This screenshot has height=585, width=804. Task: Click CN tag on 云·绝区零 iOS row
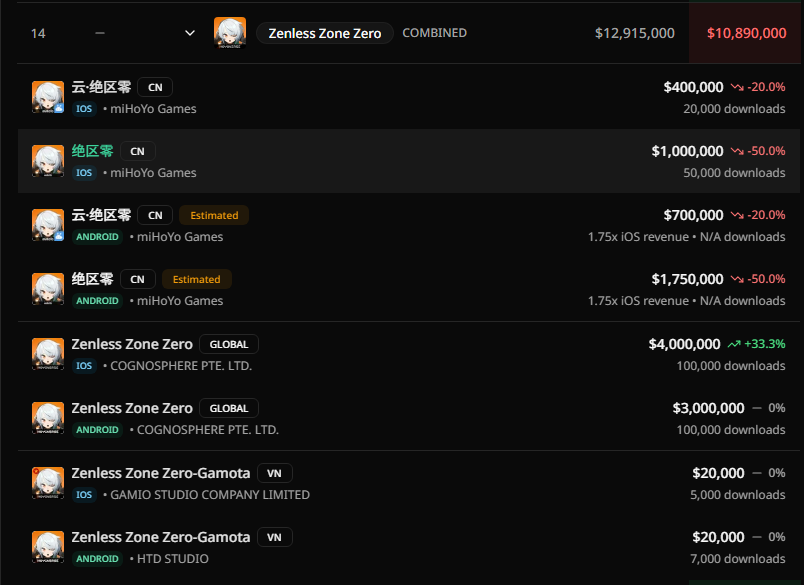point(155,87)
